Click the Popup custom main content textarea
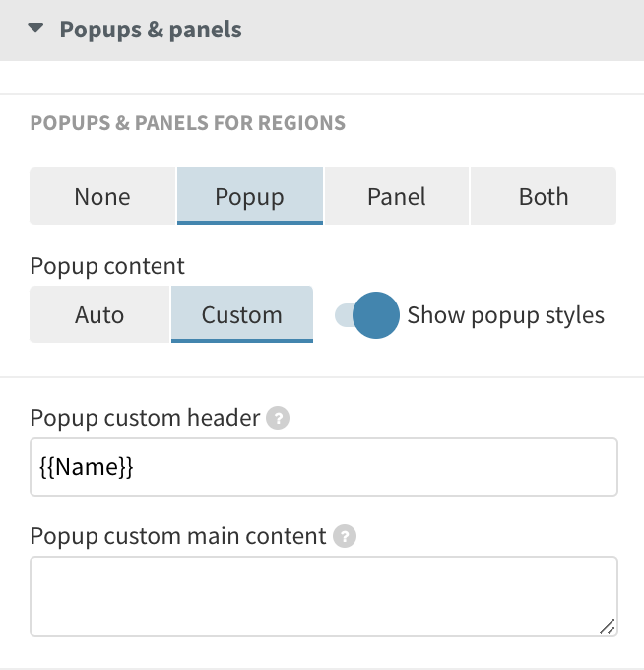Image resolution: width=644 pixels, height=670 pixels. click(323, 595)
